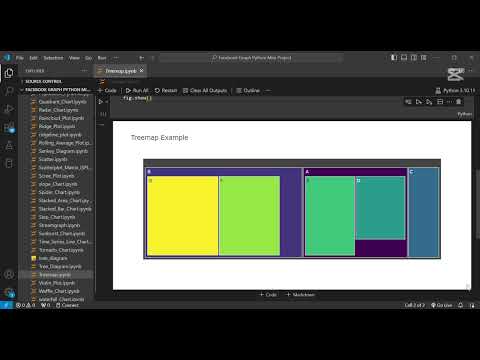This screenshot has width=480, height=360.
Task: Restart the notebook kernel
Action: point(166,90)
